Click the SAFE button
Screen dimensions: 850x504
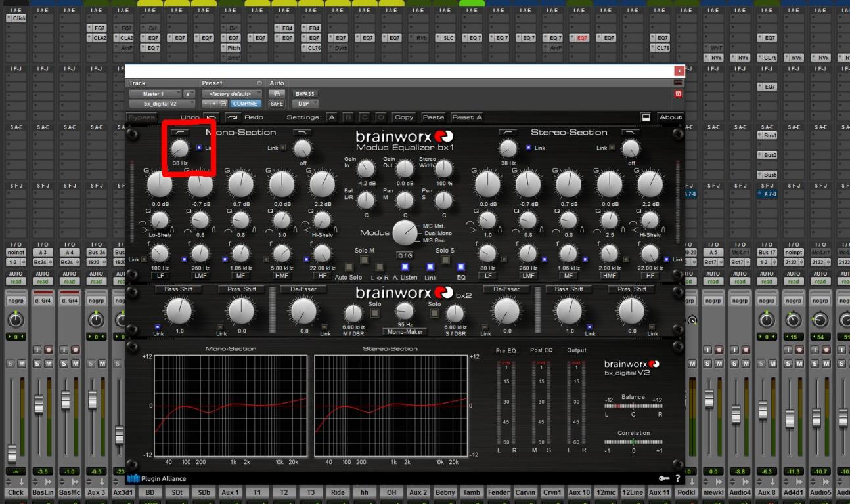coord(277,104)
